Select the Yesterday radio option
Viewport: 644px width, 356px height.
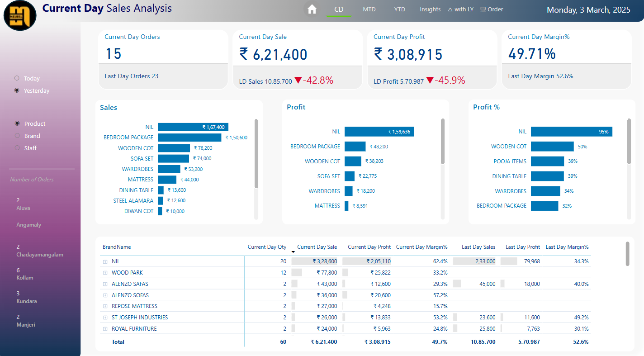coord(17,90)
